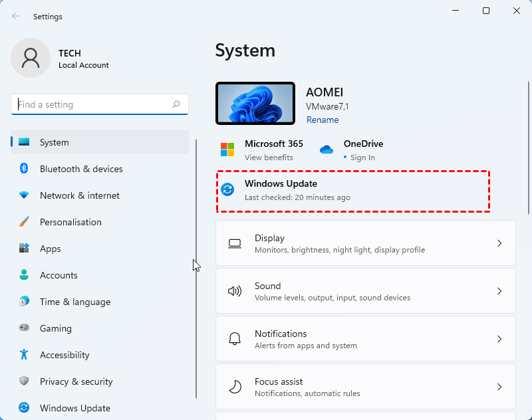
Task: Open the Apps category
Action: pos(51,249)
